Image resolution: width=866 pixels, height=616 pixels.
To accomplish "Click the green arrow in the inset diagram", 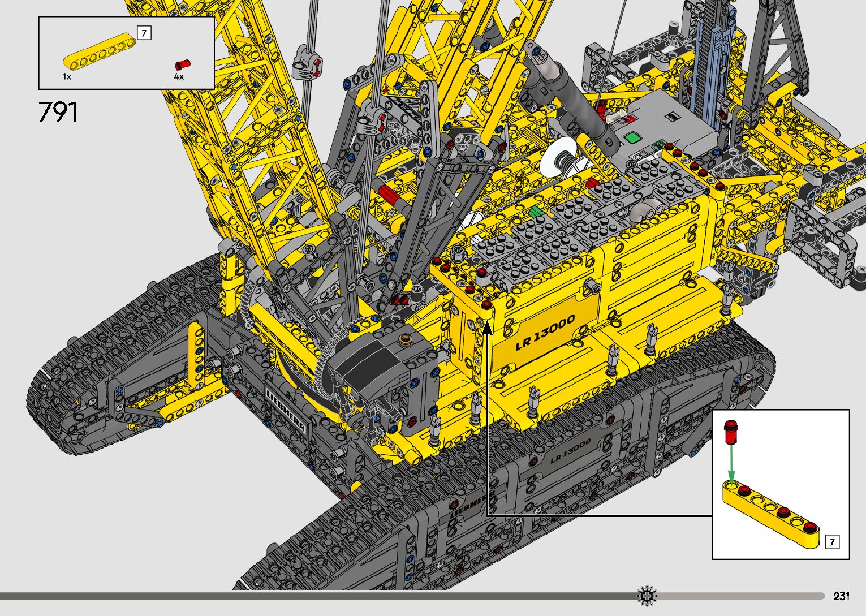I will 731,462.
